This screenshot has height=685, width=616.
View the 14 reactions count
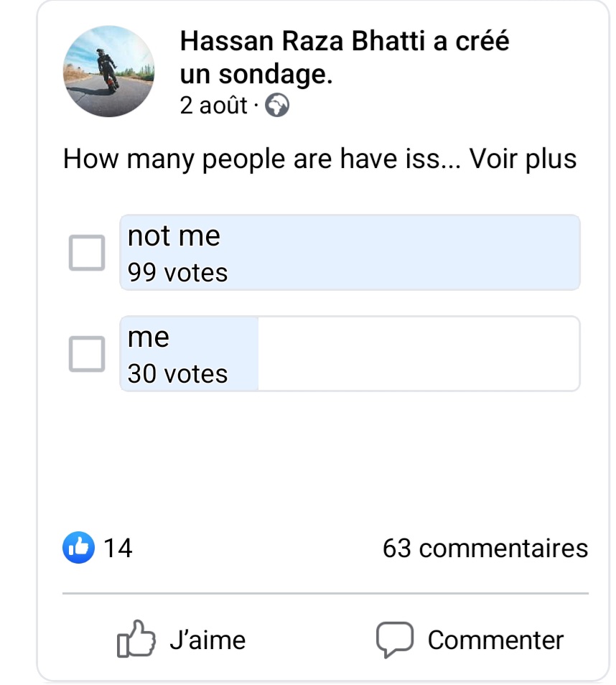pos(118,548)
